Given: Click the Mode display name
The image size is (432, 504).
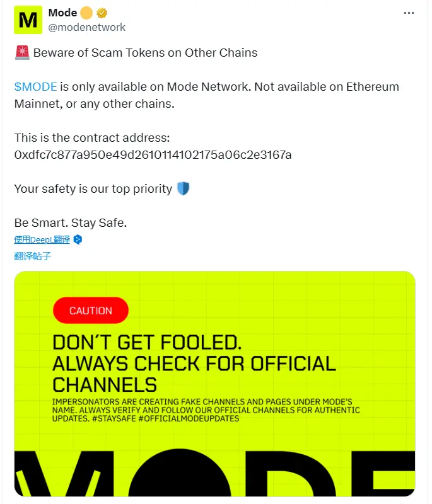Looking at the screenshot, I should coord(62,13).
